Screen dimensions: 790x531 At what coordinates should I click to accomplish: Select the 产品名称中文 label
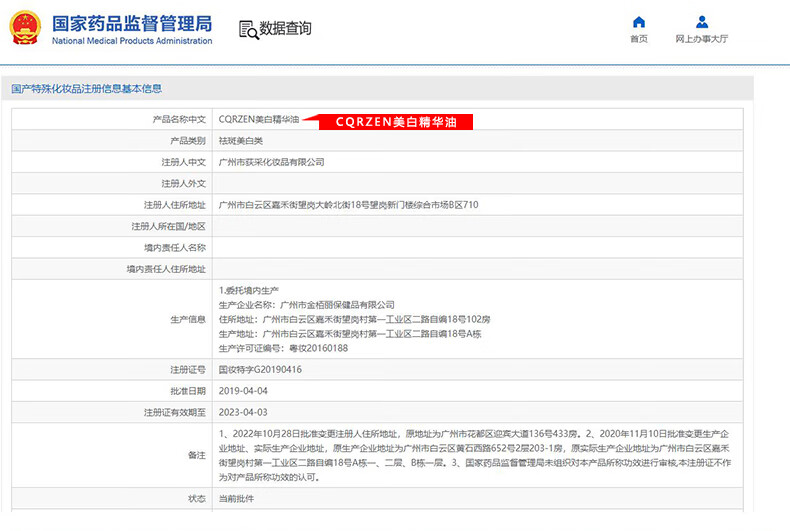point(179,119)
